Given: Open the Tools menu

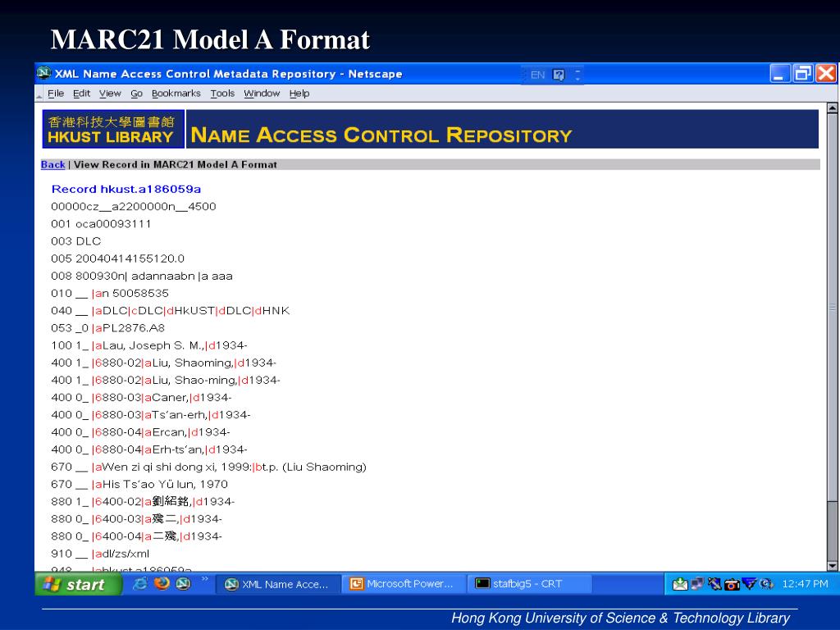Looking at the screenshot, I should tap(222, 94).
